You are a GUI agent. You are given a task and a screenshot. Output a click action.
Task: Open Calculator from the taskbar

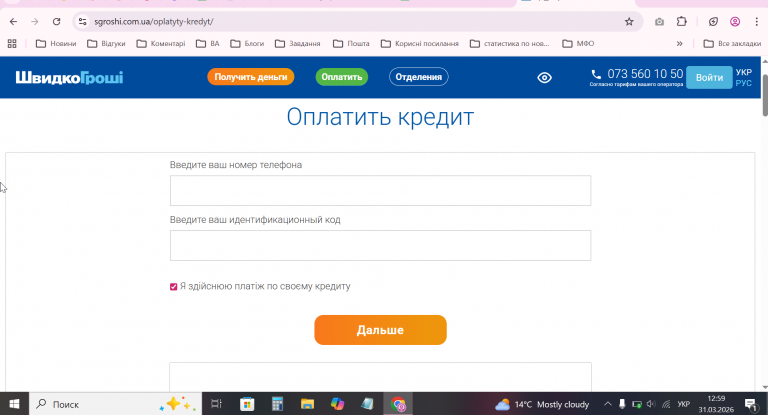coord(277,404)
